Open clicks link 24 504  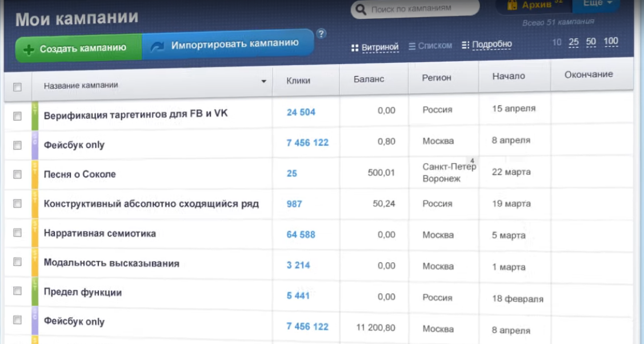[x=301, y=112]
